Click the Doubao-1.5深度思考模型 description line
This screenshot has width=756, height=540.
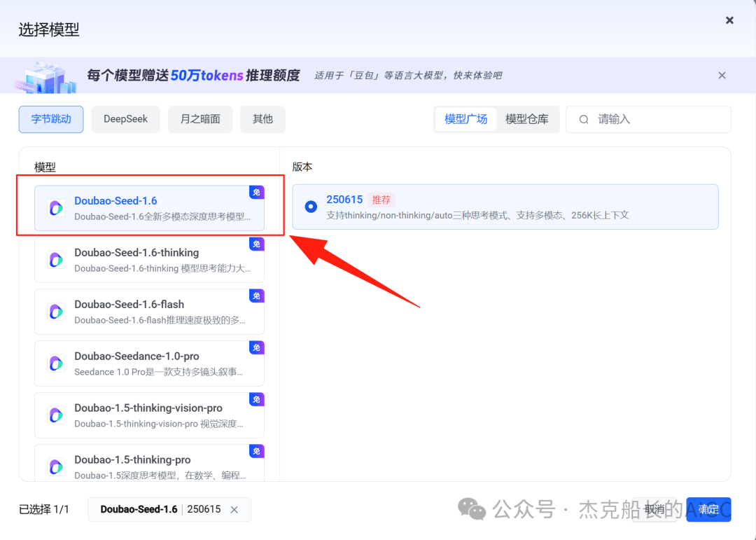point(160,476)
